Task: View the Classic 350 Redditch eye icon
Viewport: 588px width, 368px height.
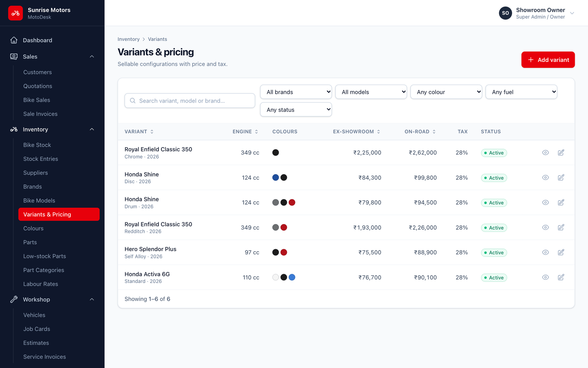Action: tap(545, 227)
